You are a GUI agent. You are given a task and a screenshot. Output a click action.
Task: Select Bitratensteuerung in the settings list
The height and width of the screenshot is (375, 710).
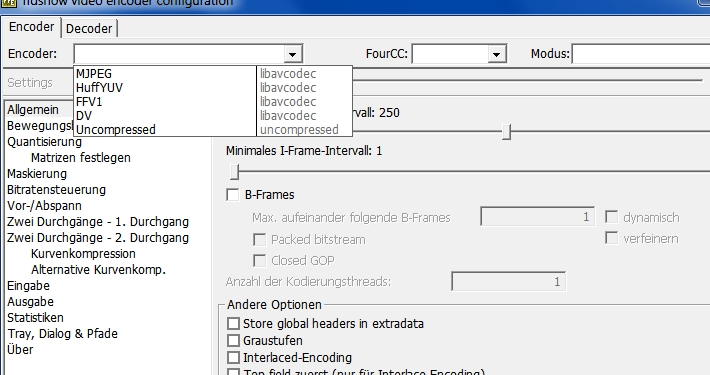57,190
